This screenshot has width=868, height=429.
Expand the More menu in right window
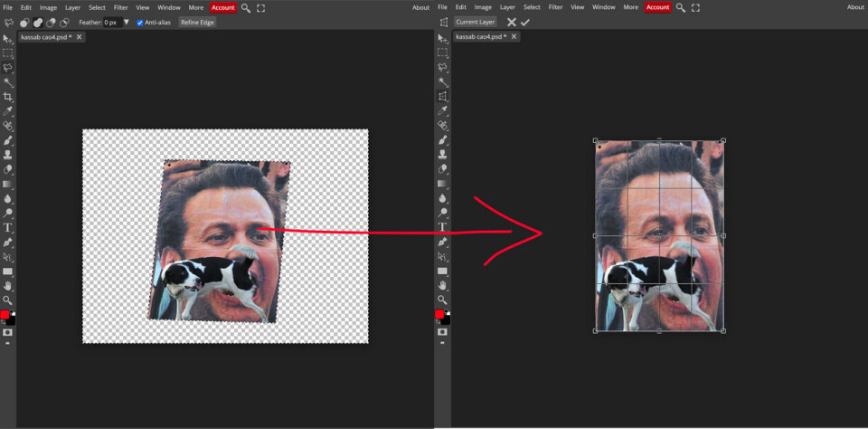[x=629, y=7]
